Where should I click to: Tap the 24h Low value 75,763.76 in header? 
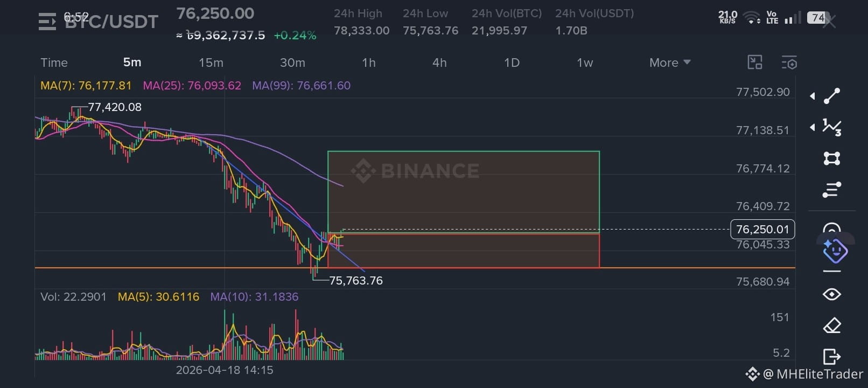(x=431, y=31)
